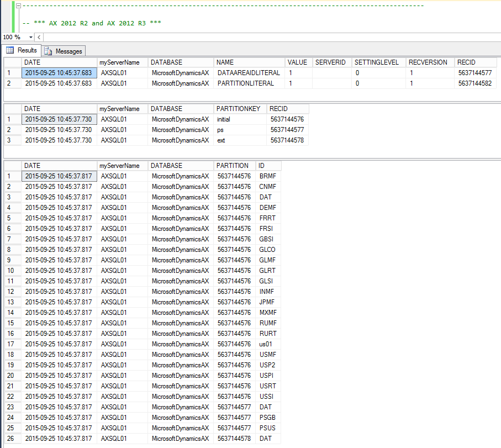Click the ID column header in third grid
Viewport: 501px width, 448px height.
pyautogui.click(x=268, y=166)
